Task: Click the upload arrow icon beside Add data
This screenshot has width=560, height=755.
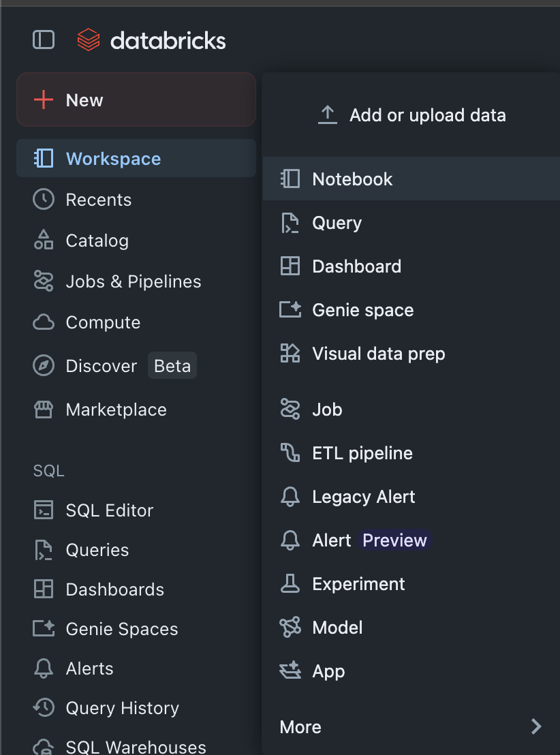Action: [328, 114]
